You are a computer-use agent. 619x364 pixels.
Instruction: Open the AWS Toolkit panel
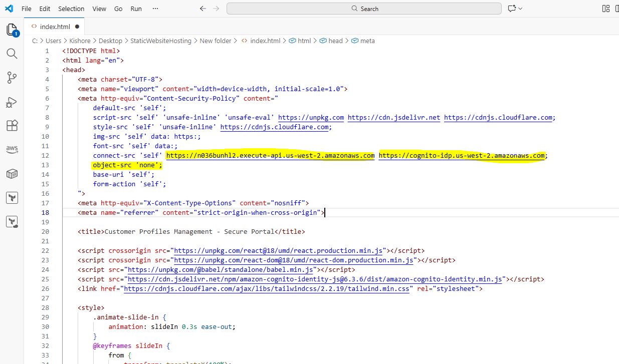point(12,149)
